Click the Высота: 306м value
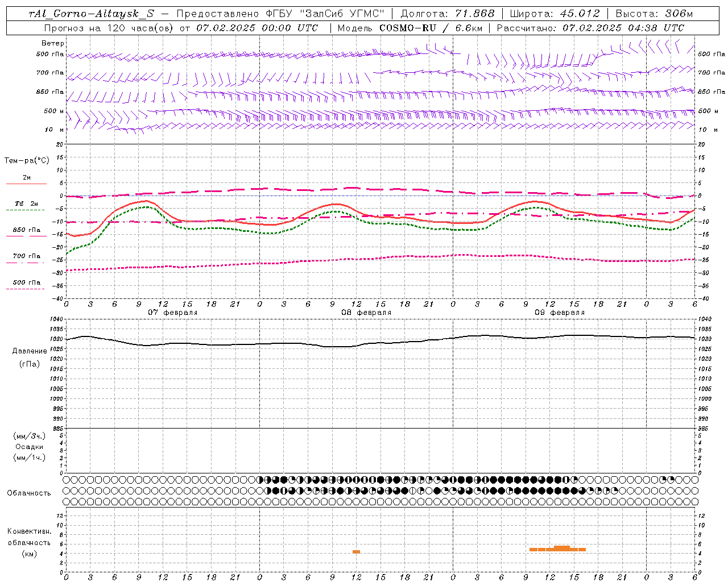The image size is (728, 582). tap(655, 14)
